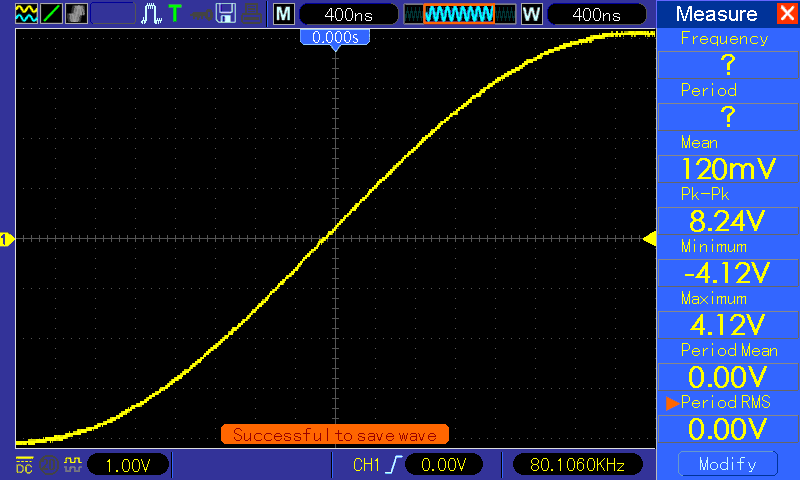Screen dimensions: 800x480
Task: Click the dual sine wave display icon
Action: [x=26, y=13]
